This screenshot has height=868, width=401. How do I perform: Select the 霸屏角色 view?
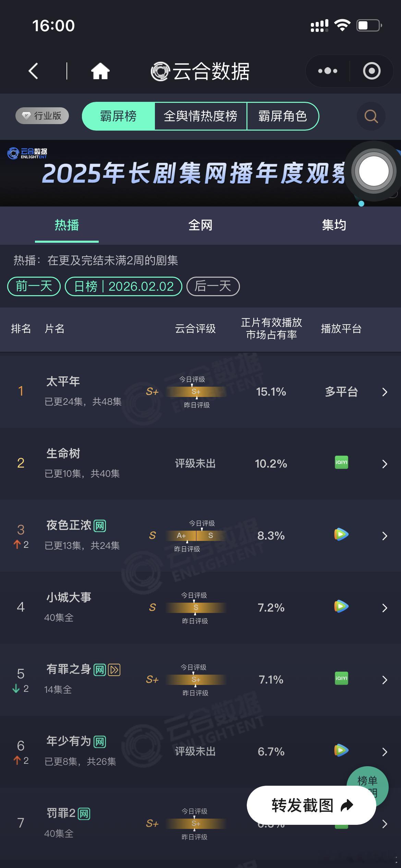(283, 117)
